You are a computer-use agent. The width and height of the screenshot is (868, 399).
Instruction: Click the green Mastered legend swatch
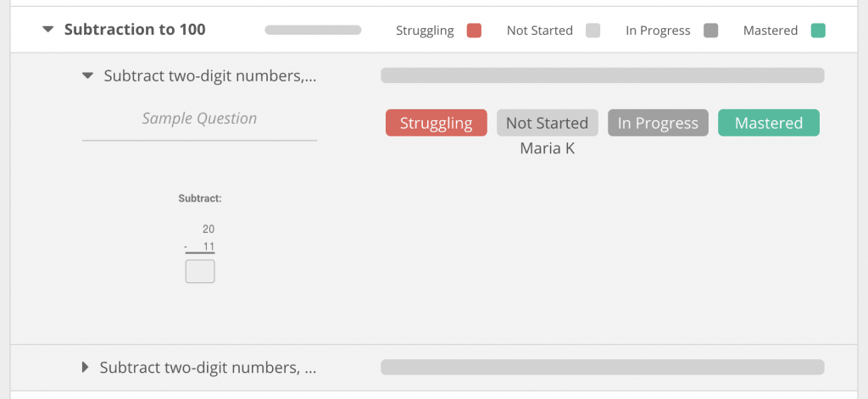pos(818,31)
